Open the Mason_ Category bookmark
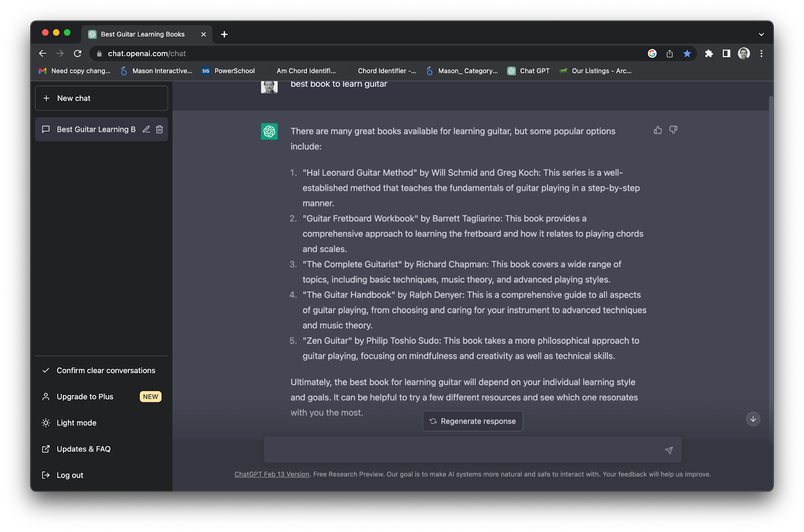This screenshot has width=804, height=532. 462,71
